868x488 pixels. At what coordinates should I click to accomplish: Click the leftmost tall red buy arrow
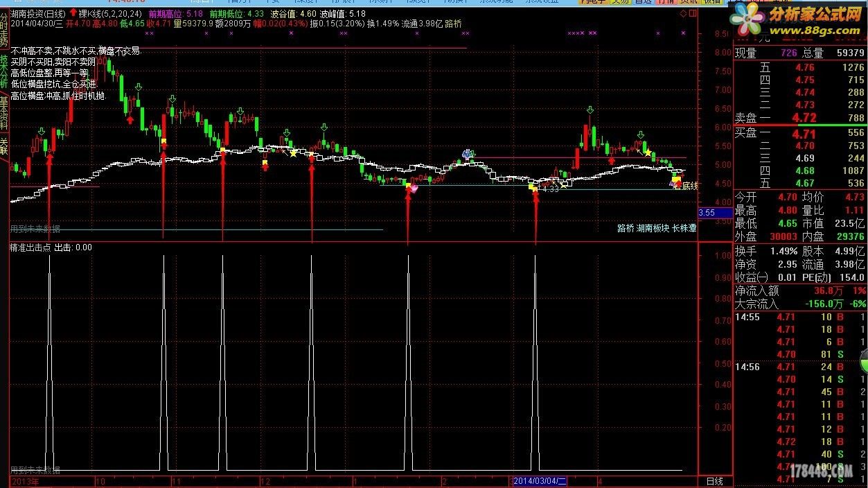[x=49, y=198]
